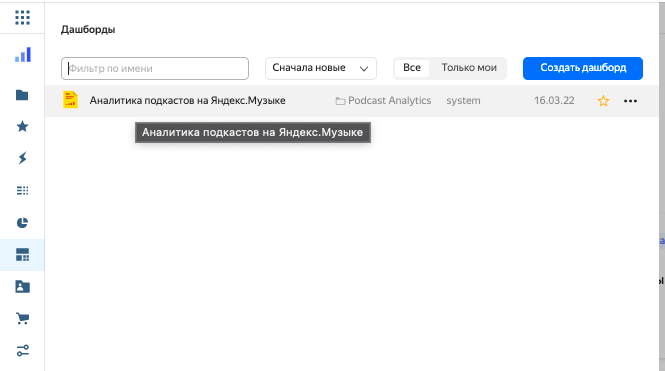Click the 'system' author text
Viewport: 665px width, 371px height.
click(463, 101)
